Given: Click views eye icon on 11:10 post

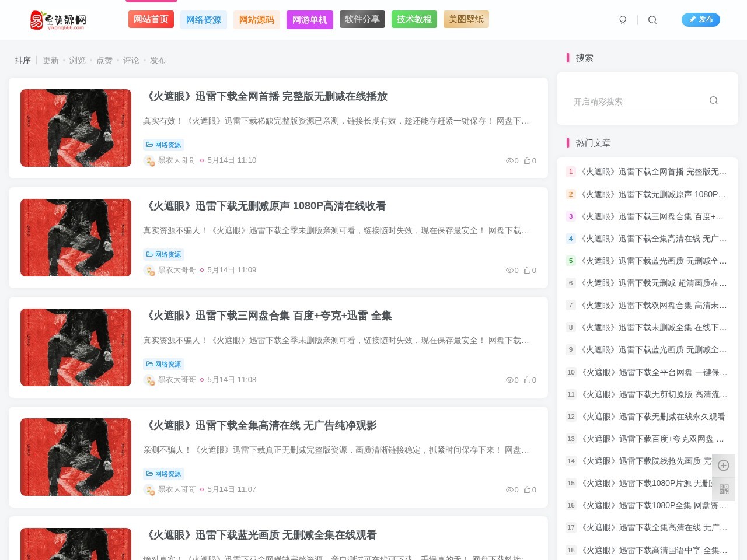Looking at the screenshot, I should coord(509,160).
